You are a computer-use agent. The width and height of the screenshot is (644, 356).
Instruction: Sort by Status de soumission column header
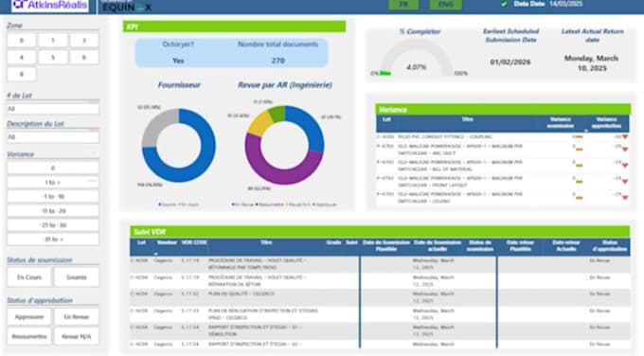click(480, 246)
